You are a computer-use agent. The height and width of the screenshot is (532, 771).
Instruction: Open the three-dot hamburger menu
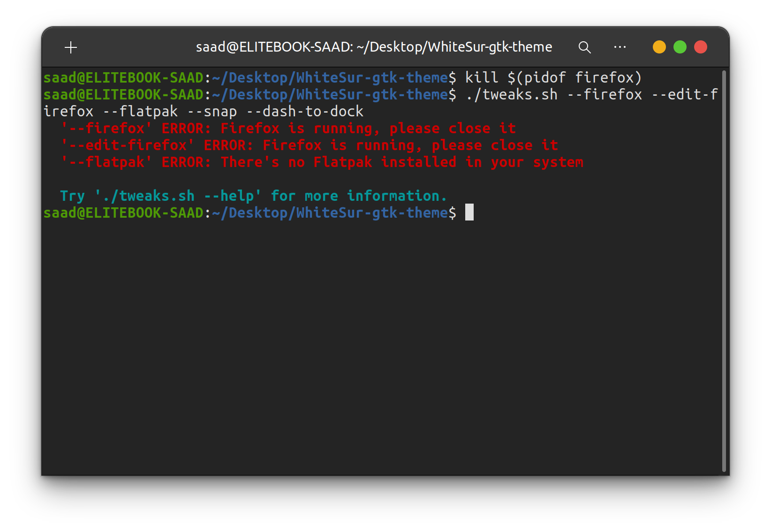click(620, 47)
